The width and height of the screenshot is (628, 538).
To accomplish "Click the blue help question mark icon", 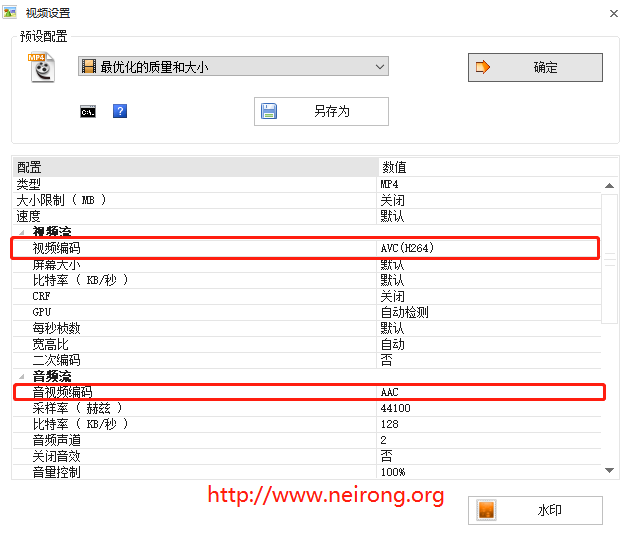I will [120, 111].
